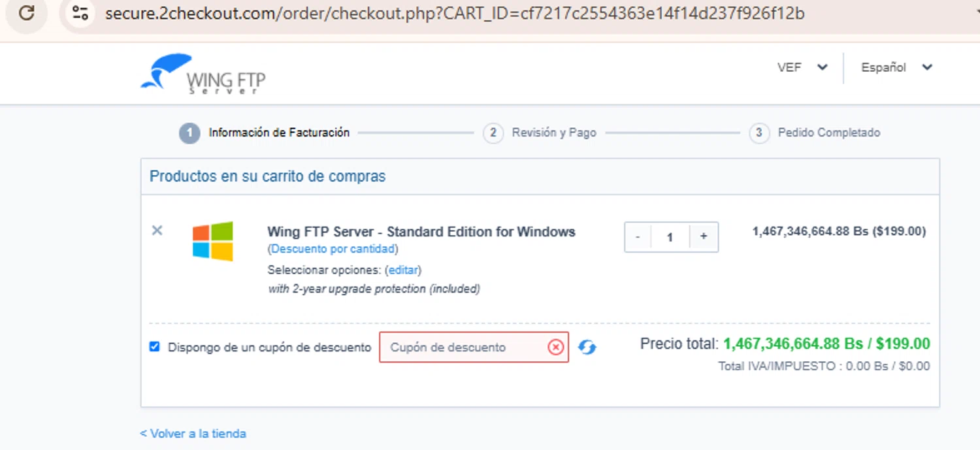The image size is (980, 450).
Task: Click the quantity field showing 1
Action: pos(670,237)
